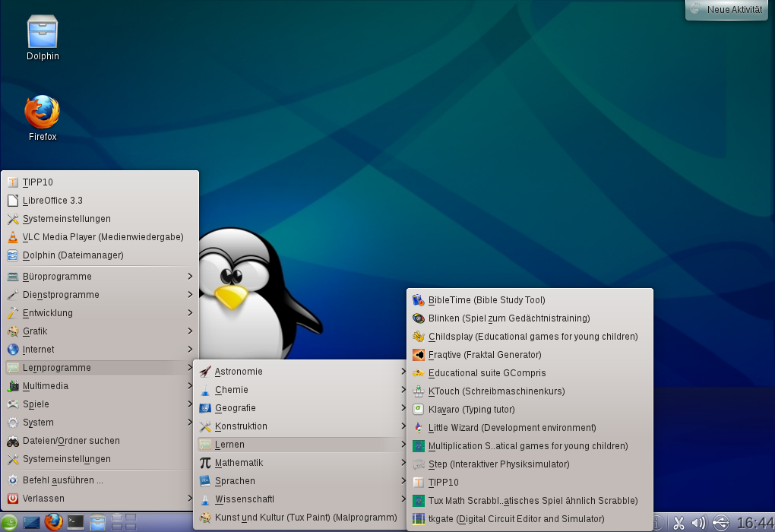Click the BibleTime icon
Image resolution: width=775 pixels, height=532 pixels.
click(419, 300)
